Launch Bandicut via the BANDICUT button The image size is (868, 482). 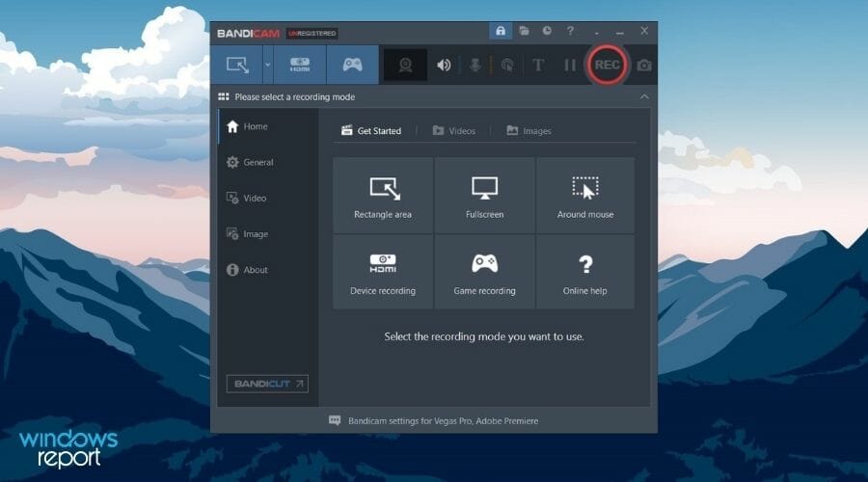coord(267,384)
